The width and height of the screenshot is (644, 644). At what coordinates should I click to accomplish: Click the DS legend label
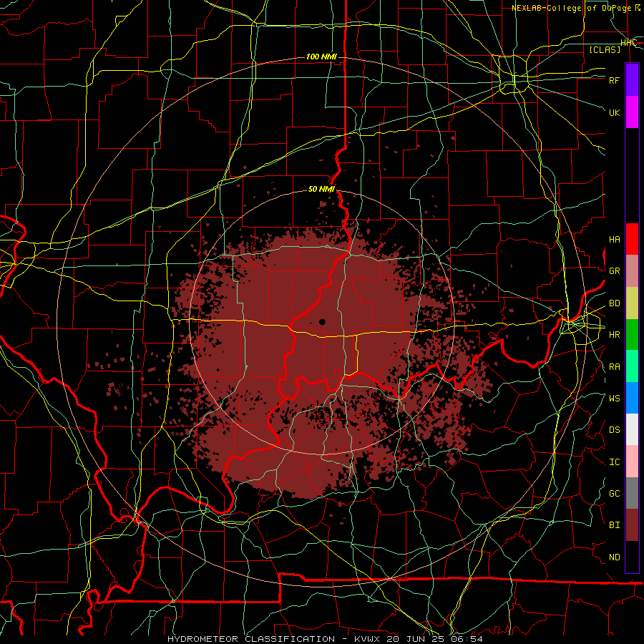(x=614, y=429)
